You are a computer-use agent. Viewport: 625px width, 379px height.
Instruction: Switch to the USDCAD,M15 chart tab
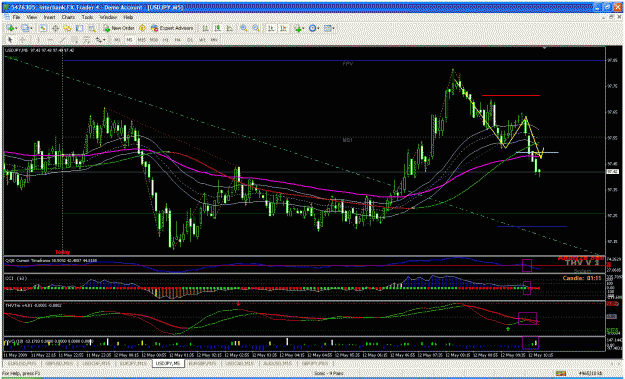(240, 363)
